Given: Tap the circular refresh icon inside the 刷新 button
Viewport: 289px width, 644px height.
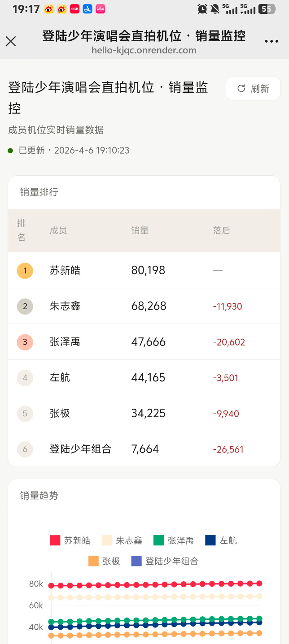Looking at the screenshot, I should [242, 88].
